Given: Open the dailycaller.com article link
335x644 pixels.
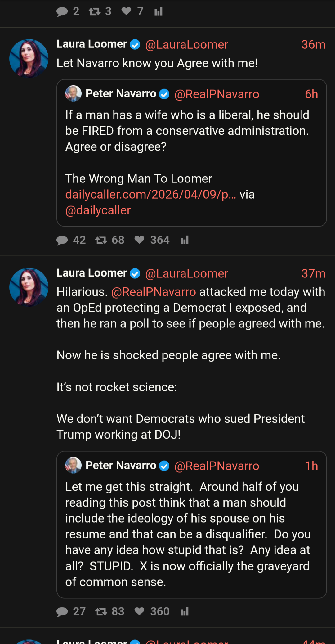Looking at the screenshot, I should tap(150, 195).
